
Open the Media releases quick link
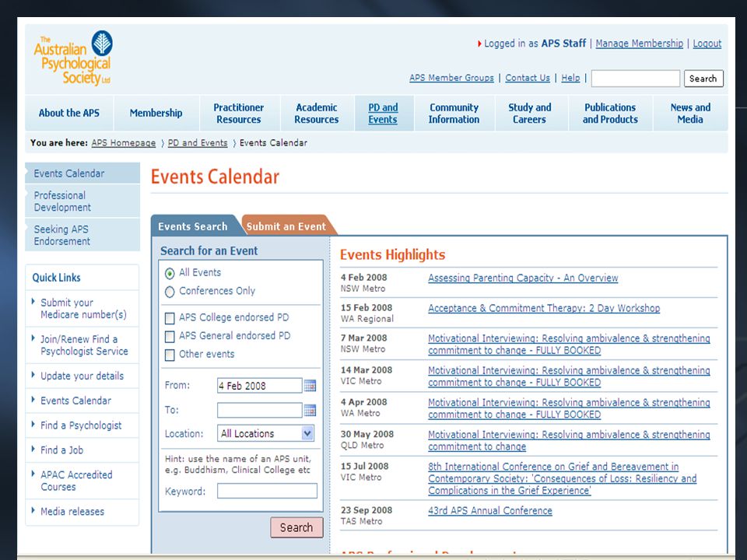(72, 512)
